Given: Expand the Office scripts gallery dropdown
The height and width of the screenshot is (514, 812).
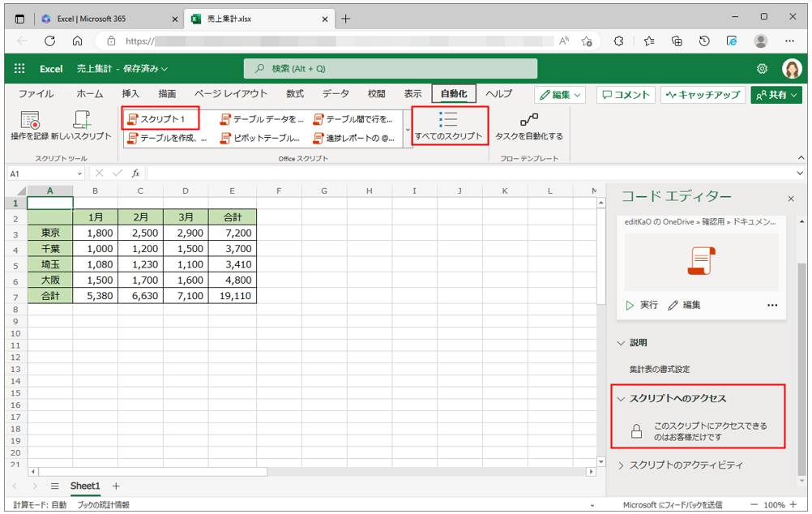Looking at the screenshot, I should tap(408, 130).
